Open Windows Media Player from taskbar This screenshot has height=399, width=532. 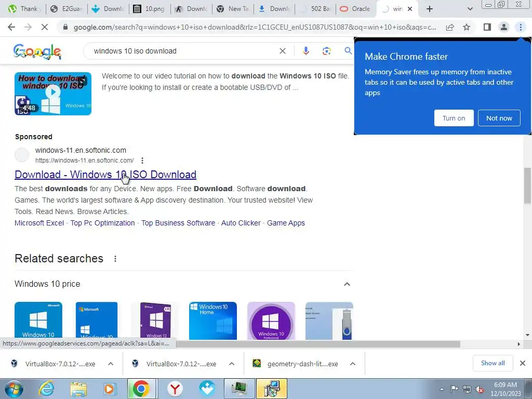click(110, 389)
